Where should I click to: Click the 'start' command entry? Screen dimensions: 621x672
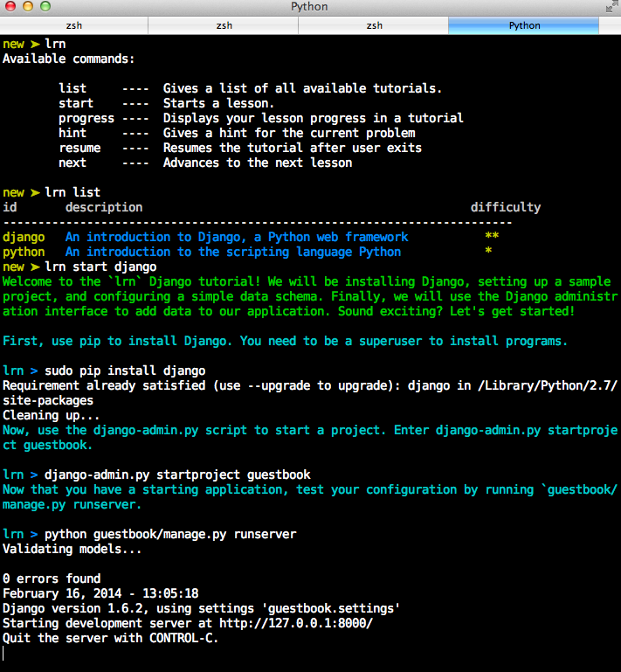pyautogui.click(x=76, y=103)
